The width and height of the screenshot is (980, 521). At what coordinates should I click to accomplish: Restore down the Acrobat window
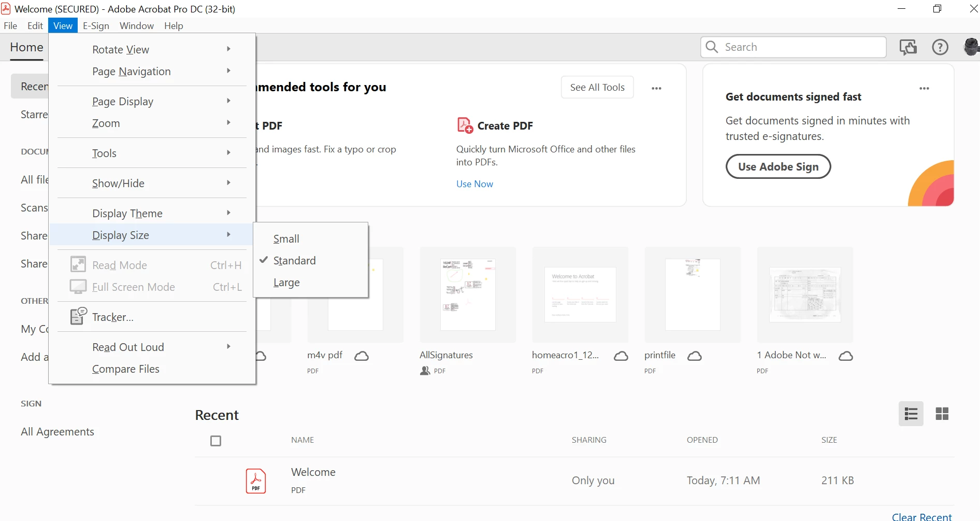point(937,9)
